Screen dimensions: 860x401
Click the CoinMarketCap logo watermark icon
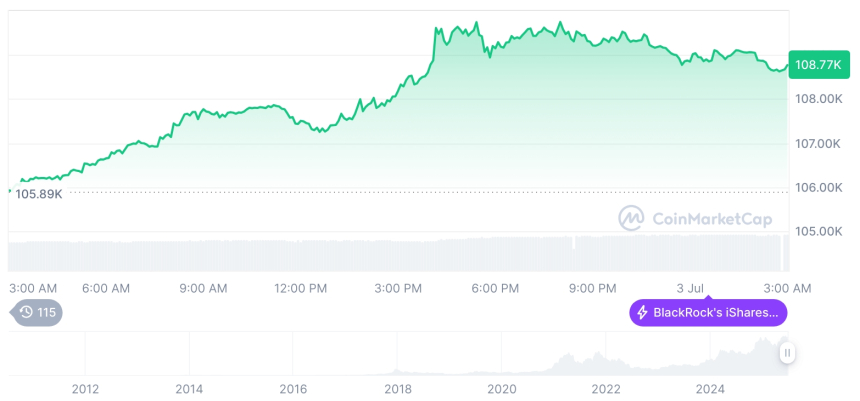[x=631, y=217]
